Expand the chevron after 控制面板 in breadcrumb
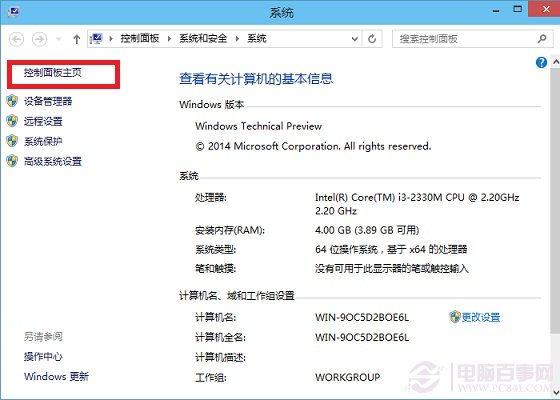Image resolution: width=560 pixels, height=400 pixels. (169, 39)
